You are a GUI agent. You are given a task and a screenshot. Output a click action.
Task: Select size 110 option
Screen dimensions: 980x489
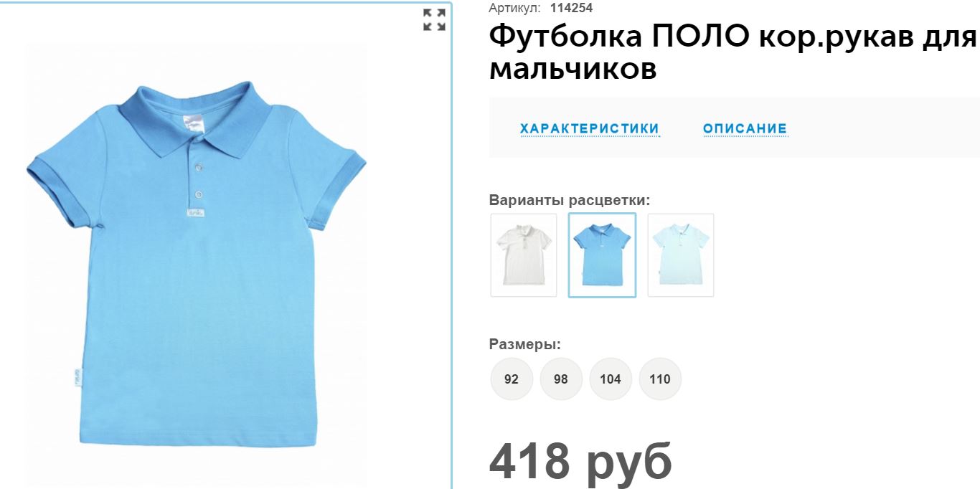(660, 379)
